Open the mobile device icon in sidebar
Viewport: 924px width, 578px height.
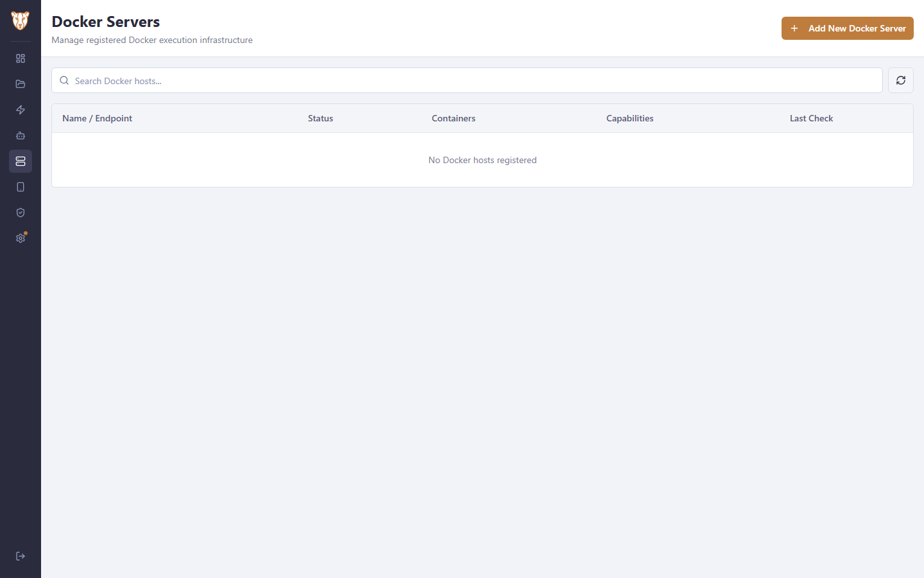(21, 187)
